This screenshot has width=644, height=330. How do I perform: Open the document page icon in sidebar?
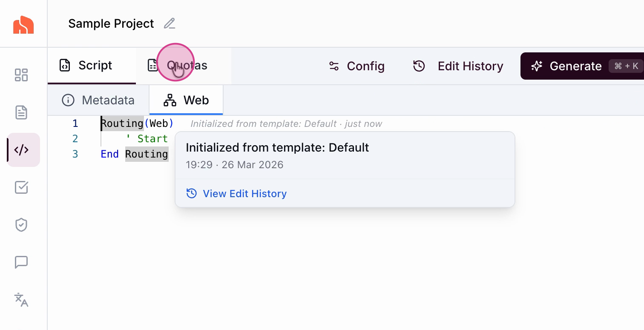[21, 112]
